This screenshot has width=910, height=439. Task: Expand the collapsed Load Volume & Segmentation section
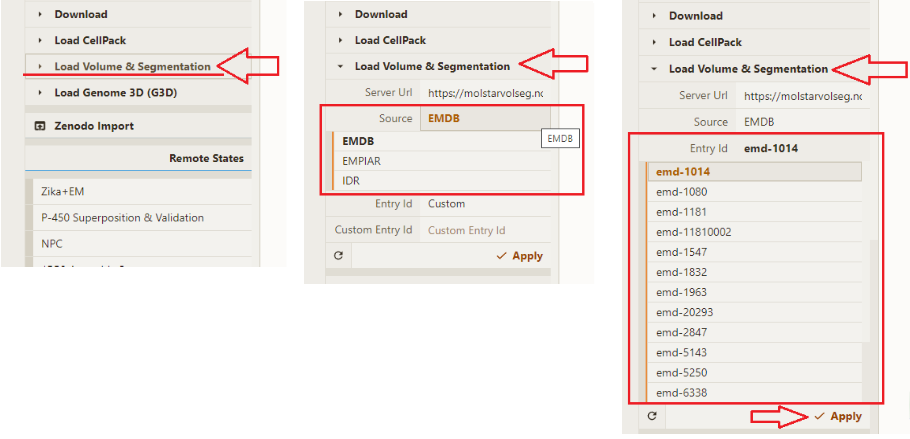131,67
